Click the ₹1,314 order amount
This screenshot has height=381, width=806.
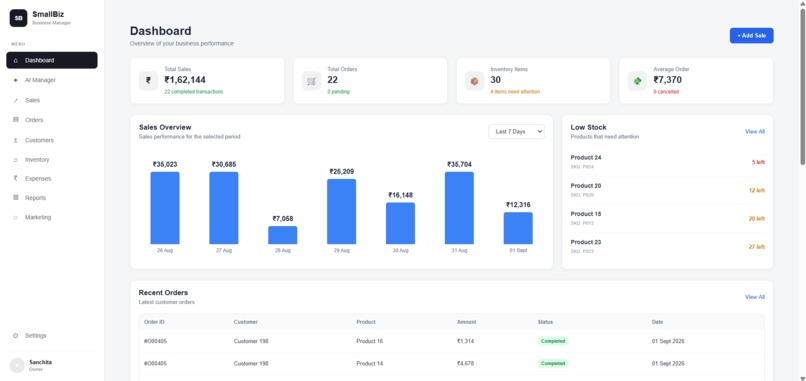[x=466, y=341]
